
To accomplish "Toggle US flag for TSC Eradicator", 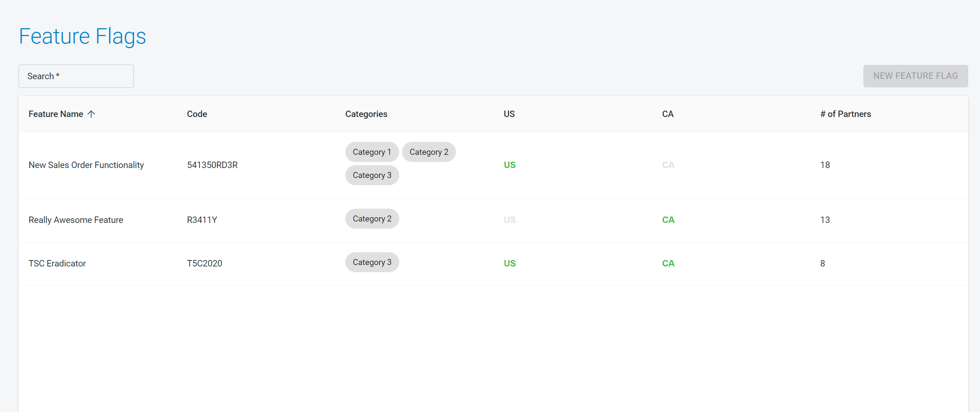I will [509, 263].
